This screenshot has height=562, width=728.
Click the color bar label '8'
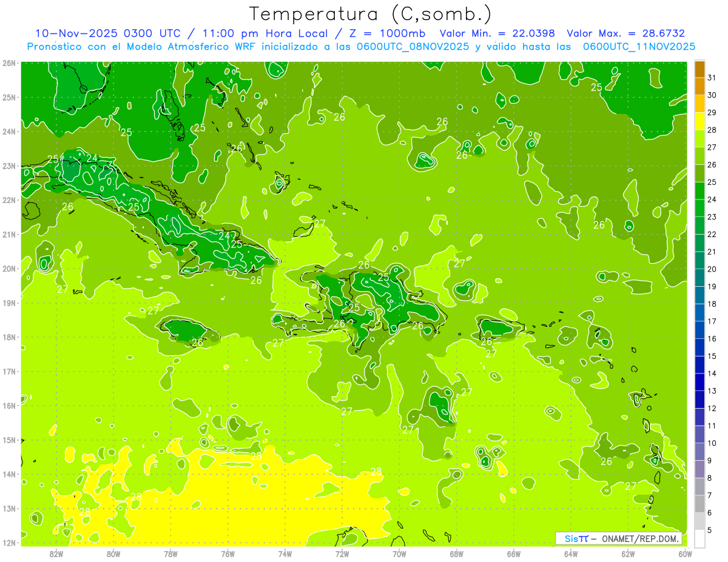pyautogui.click(x=710, y=478)
